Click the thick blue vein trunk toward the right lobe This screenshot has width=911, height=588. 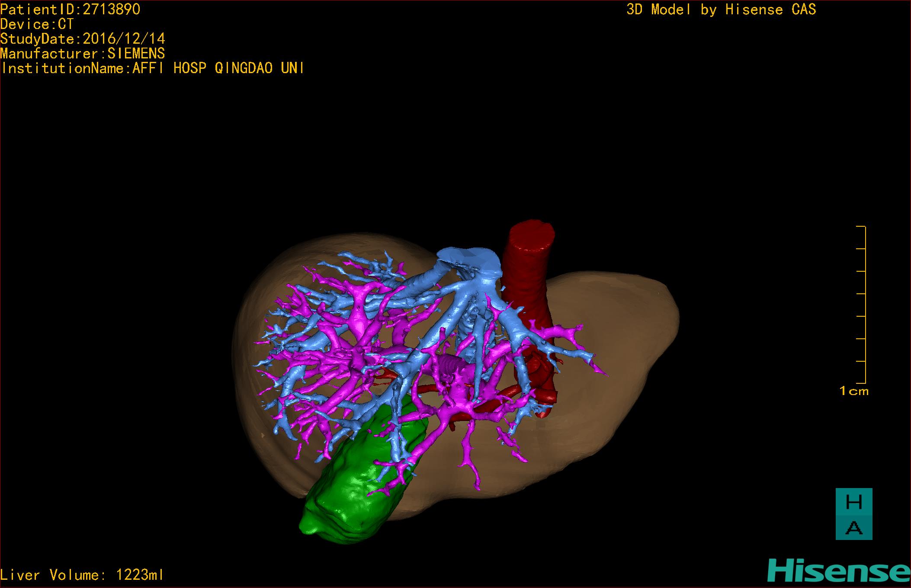pyautogui.click(x=422, y=282)
